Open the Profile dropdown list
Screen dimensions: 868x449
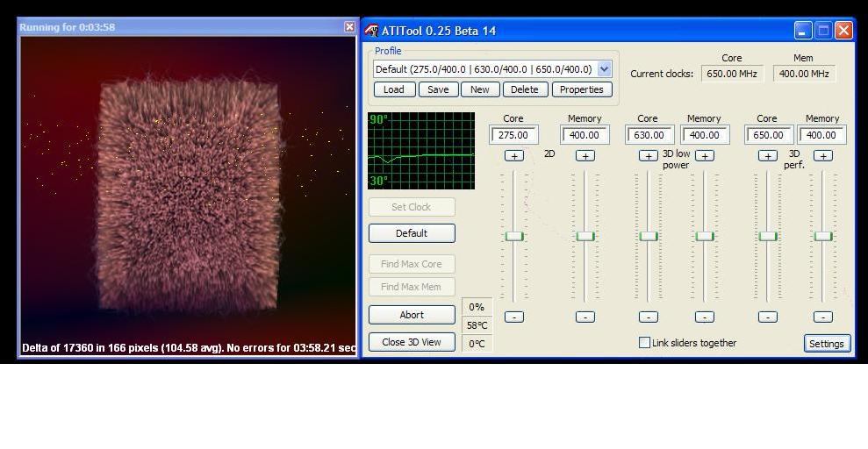click(x=605, y=69)
